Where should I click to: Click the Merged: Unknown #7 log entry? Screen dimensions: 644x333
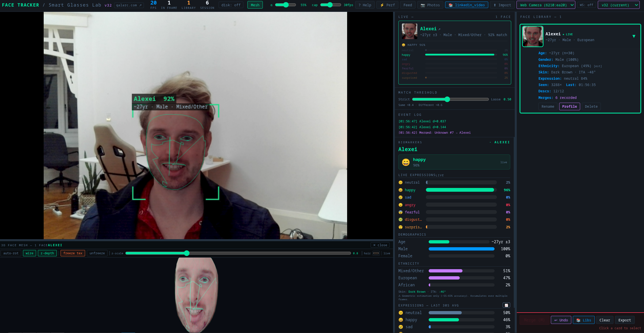click(434, 133)
